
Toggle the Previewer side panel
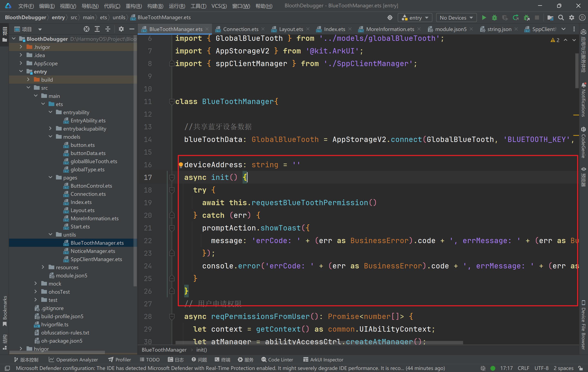coord(583,177)
